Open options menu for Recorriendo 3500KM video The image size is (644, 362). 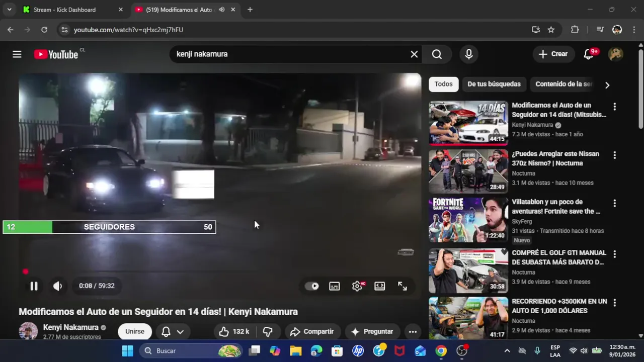(614, 302)
